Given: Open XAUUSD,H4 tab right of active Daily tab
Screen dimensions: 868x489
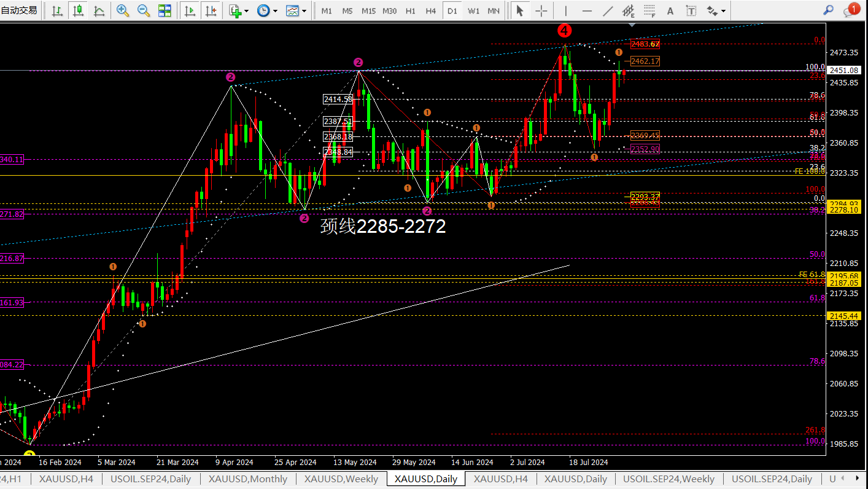Looking at the screenshot, I should 500,479.
